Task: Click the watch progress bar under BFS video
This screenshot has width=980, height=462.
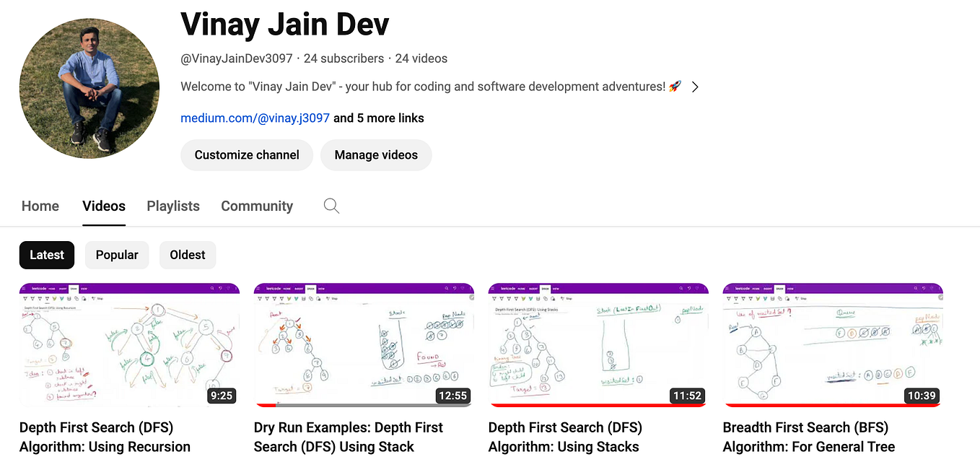Action: (x=830, y=405)
